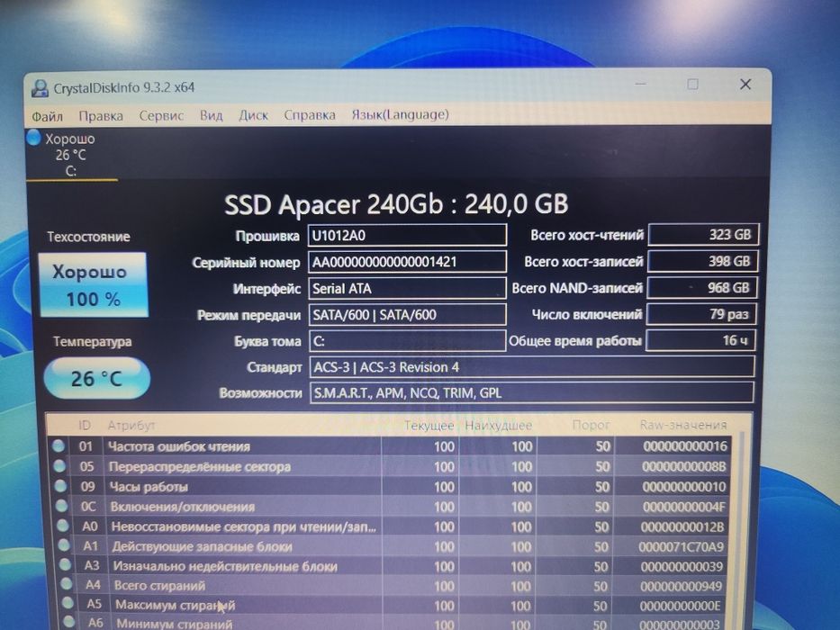Click the interface field Serial ATA
Viewport: 840px width, 630px height.
click(407, 288)
